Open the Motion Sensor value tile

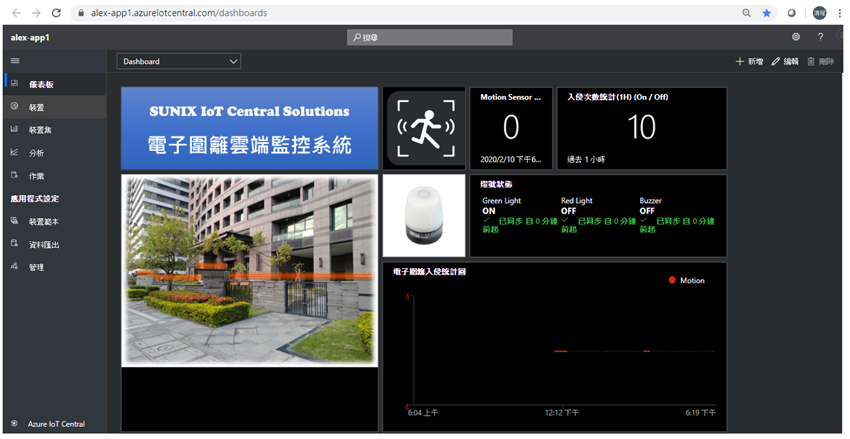click(x=511, y=128)
